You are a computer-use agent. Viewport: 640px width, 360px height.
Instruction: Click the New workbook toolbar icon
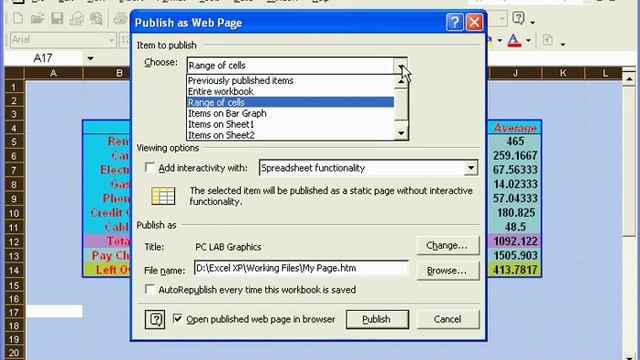pyautogui.click(x=18, y=18)
